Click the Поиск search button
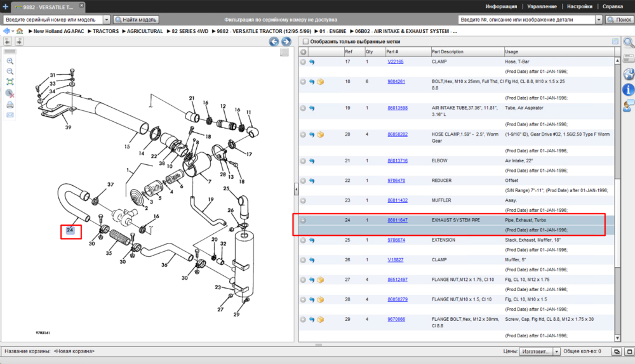The width and height of the screenshot is (635, 364). click(619, 20)
